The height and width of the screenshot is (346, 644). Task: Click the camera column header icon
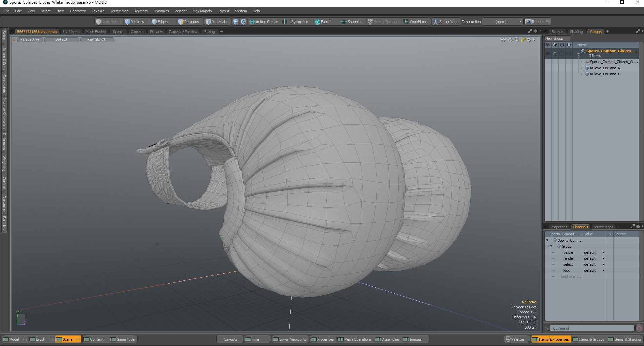coord(555,45)
